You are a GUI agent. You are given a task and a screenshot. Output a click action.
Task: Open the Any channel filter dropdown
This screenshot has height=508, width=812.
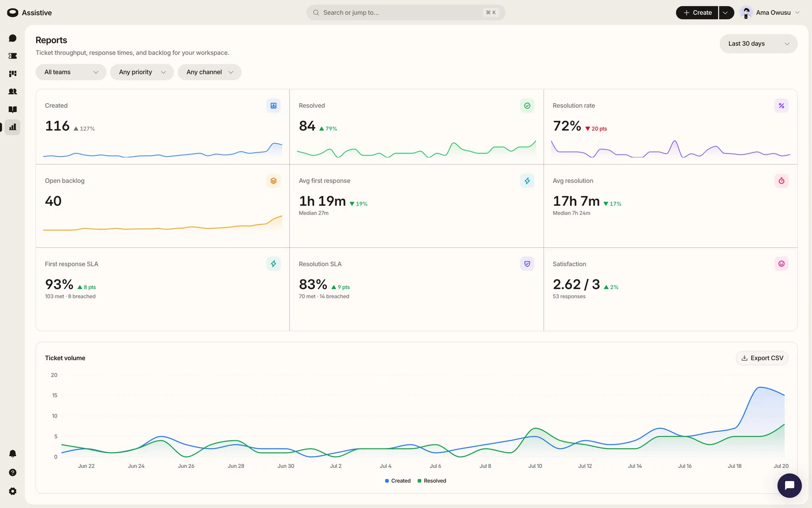pyautogui.click(x=210, y=72)
